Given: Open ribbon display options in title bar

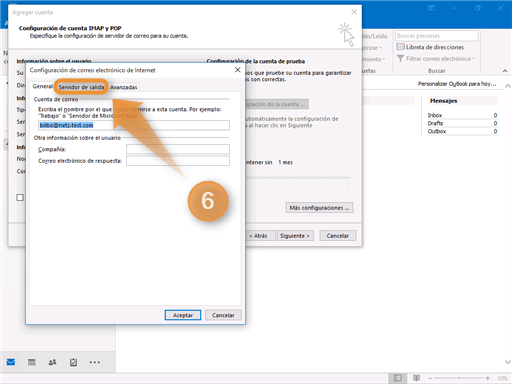Looking at the screenshot, I should point(432,8).
